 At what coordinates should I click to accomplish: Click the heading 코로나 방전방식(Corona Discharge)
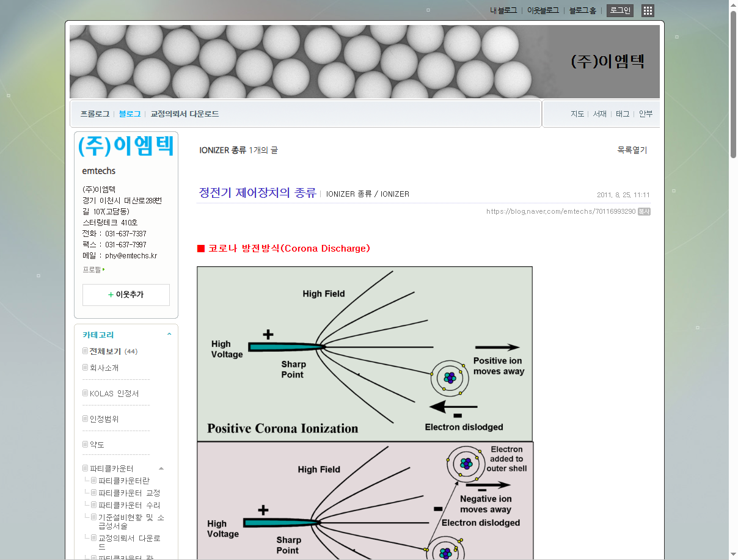click(x=289, y=249)
